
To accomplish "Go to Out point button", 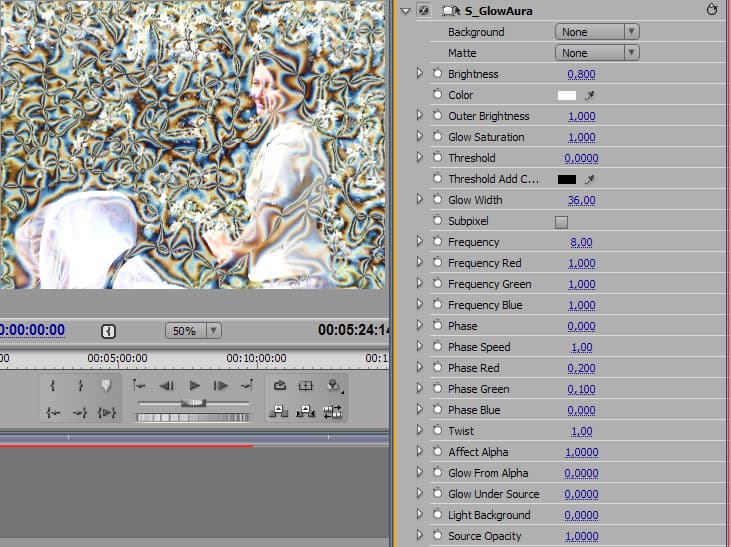I will (80, 412).
